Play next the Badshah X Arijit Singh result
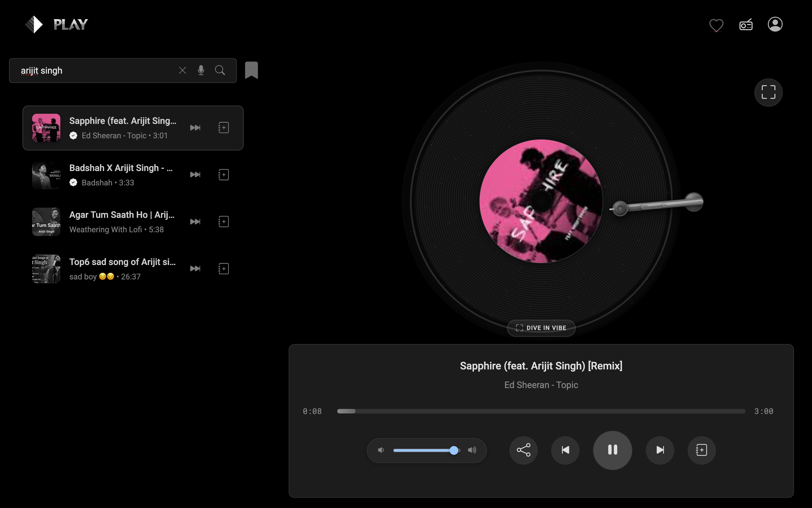812x508 pixels. [195, 174]
